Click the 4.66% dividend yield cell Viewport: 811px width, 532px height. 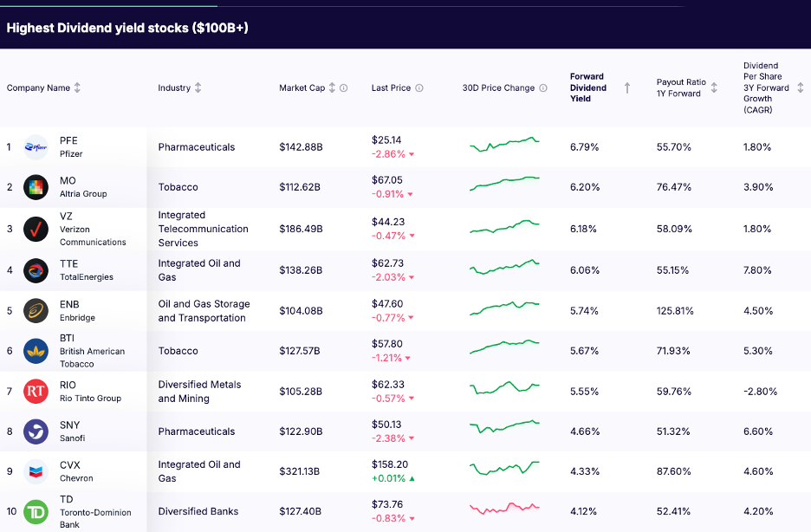tap(585, 431)
